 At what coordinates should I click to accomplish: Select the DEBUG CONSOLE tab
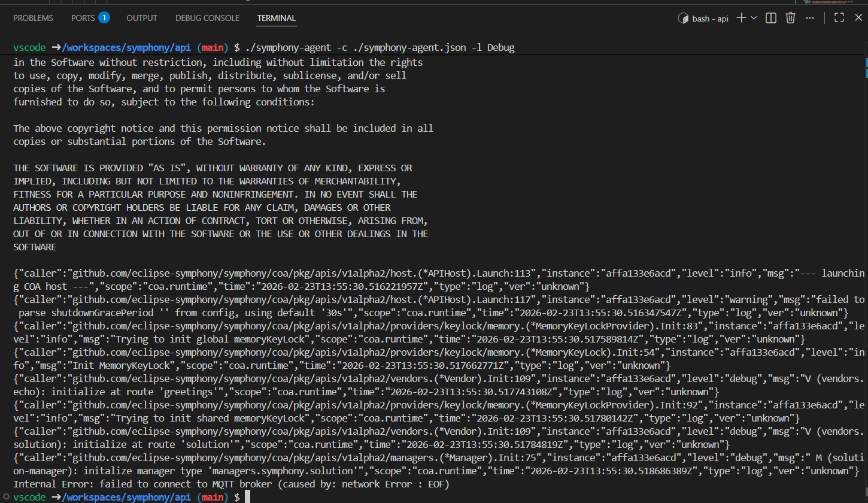[207, 18]
